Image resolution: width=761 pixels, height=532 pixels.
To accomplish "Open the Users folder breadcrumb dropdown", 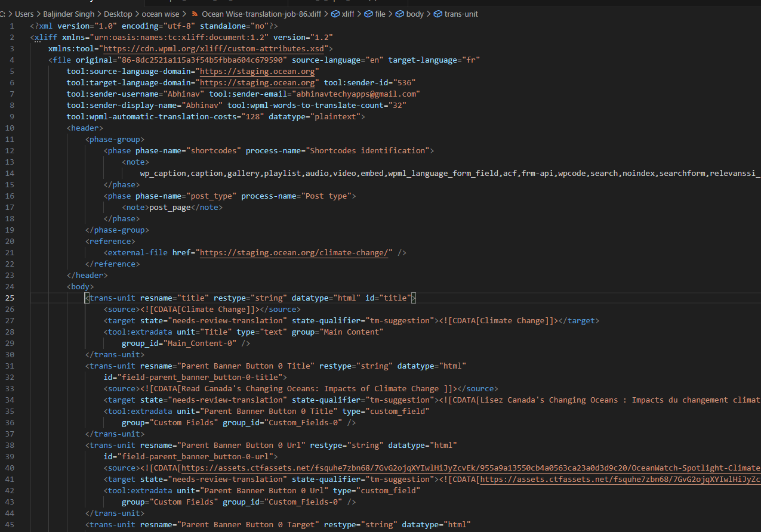I will [26, 14].
